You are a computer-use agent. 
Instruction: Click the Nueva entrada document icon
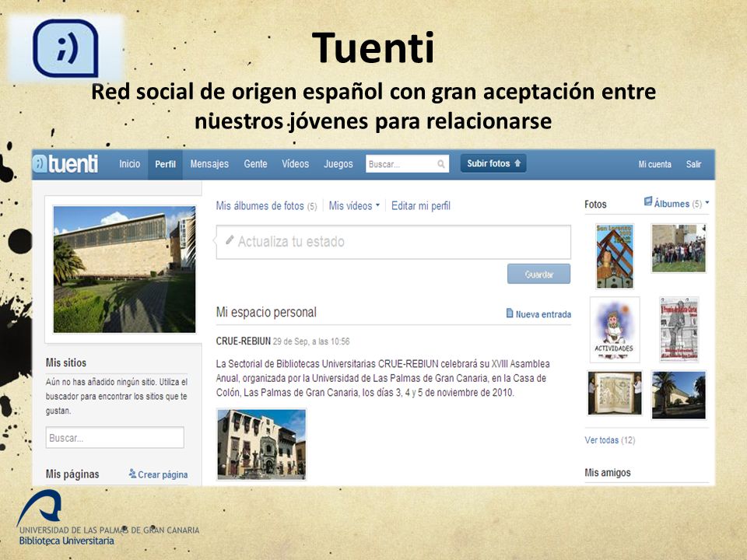click(x=509, y=313)
